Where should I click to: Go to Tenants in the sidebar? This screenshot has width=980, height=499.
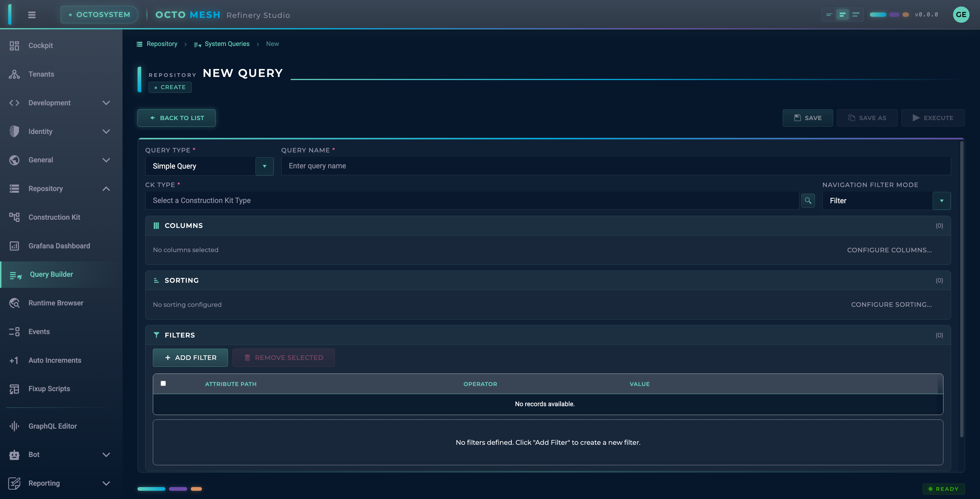[x=61, y=74]
